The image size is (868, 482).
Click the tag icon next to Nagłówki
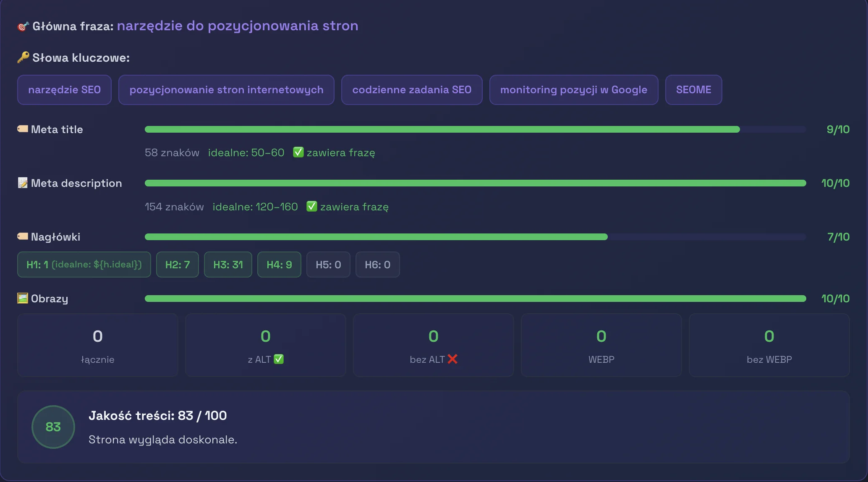(22, 236)
